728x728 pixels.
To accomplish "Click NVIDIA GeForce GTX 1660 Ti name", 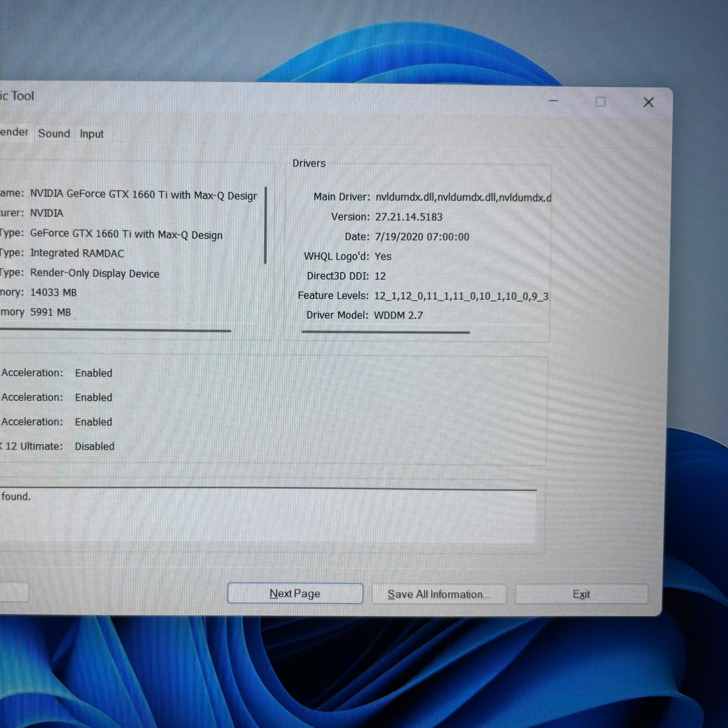I will [143, 195].
